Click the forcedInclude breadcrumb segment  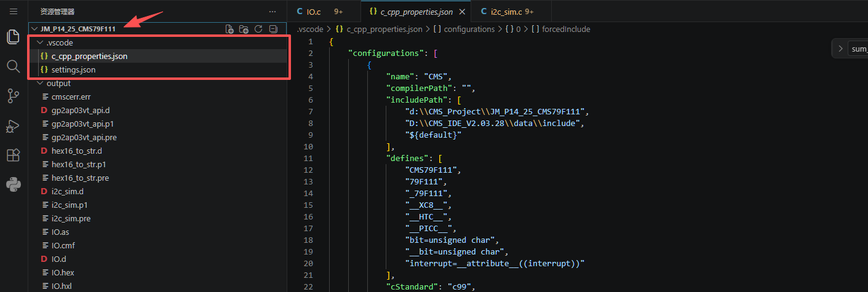tap(560, 29)
